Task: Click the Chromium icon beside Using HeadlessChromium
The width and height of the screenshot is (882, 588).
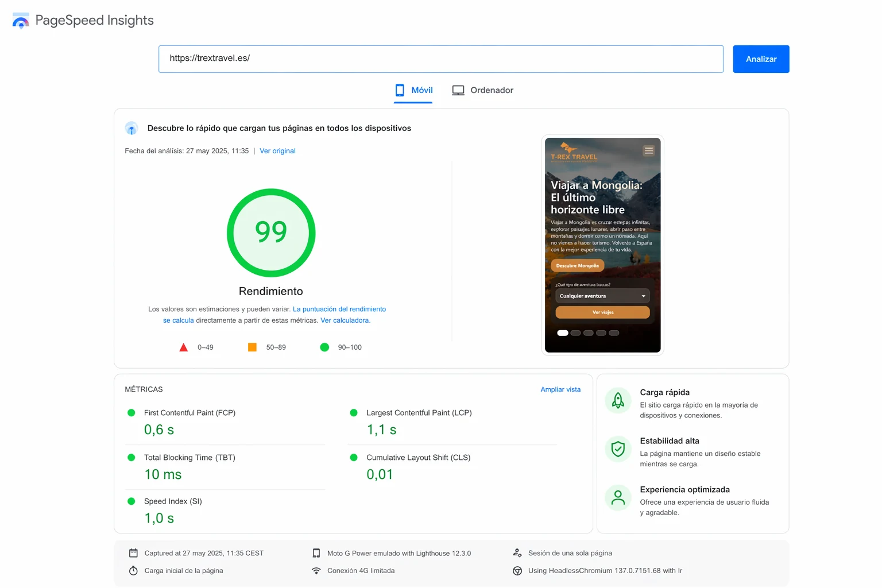Action: (517, 571)
